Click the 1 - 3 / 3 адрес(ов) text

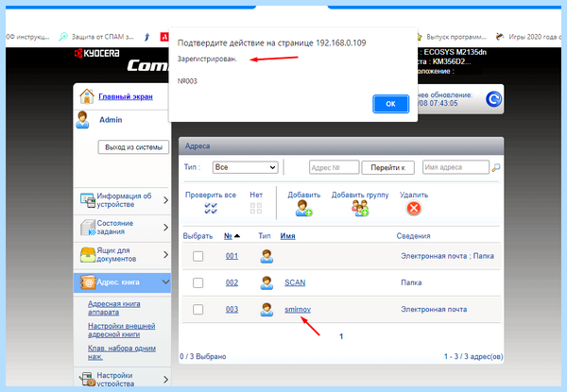473,357
